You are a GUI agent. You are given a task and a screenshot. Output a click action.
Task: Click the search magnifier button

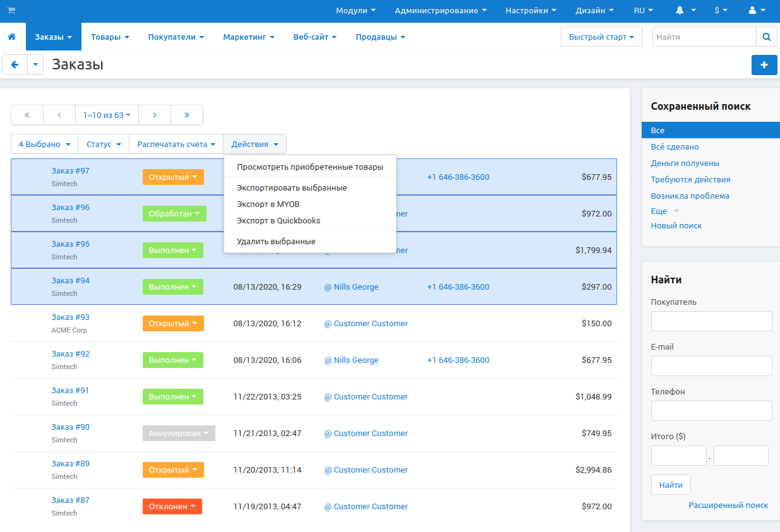click(766, 37)
